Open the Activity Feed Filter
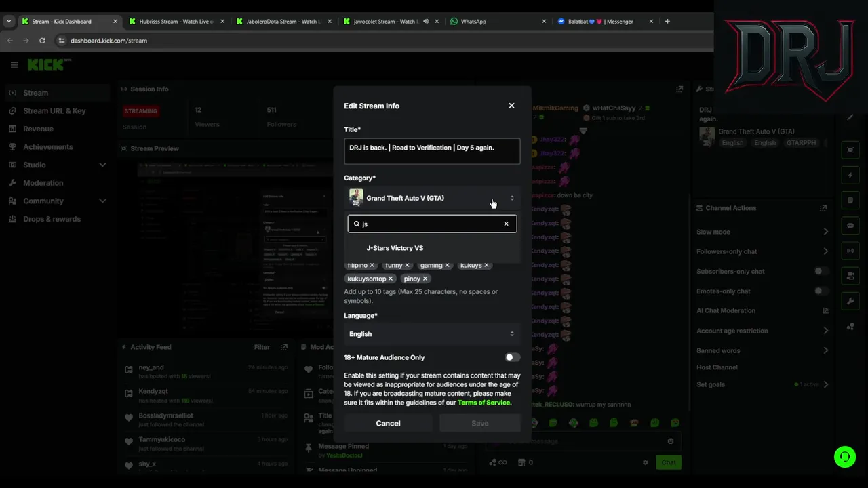 (262, 347)
